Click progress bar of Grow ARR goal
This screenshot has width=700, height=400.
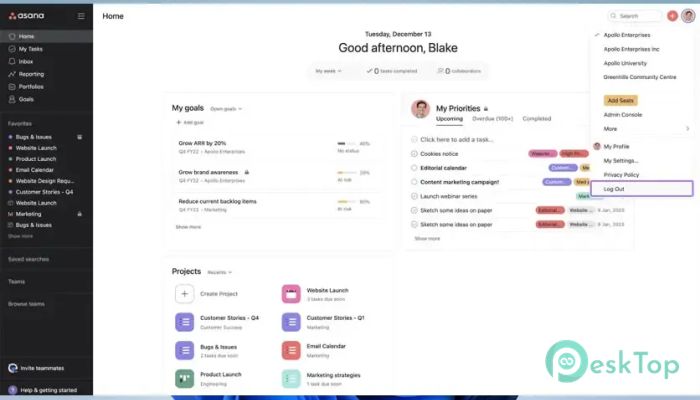347,144
